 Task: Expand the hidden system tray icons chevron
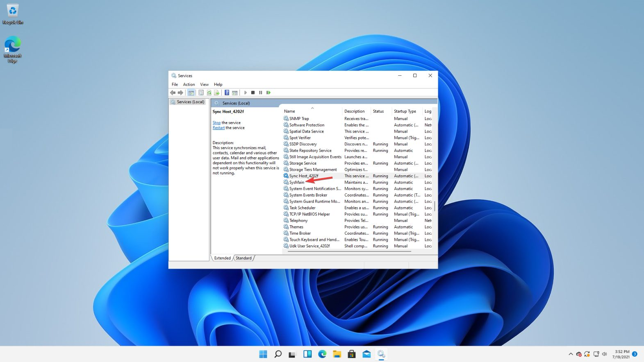tap(571, 354)
